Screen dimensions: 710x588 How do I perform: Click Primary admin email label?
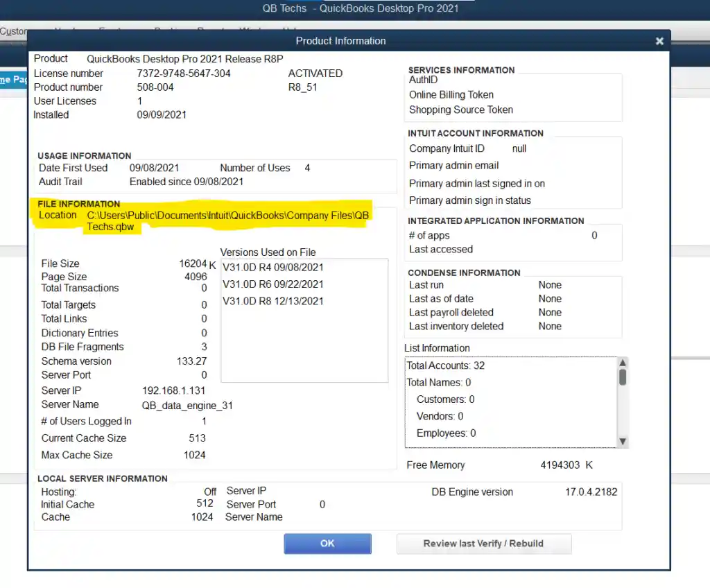tap(453, 165)
